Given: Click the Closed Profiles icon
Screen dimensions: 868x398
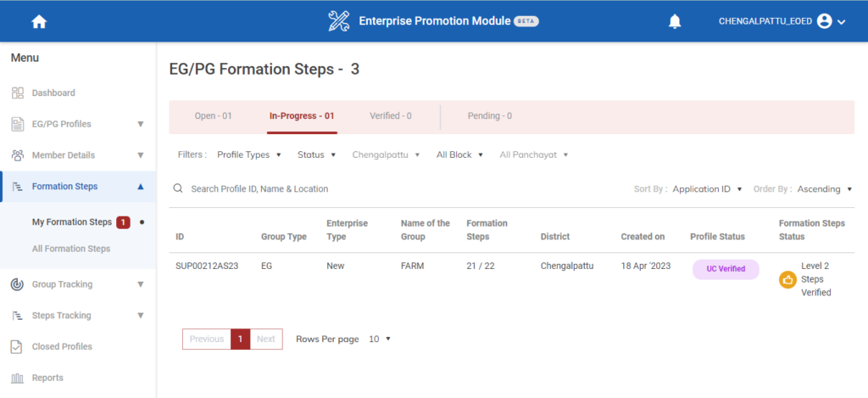Looking at the screenshot, I should [17, 346].
